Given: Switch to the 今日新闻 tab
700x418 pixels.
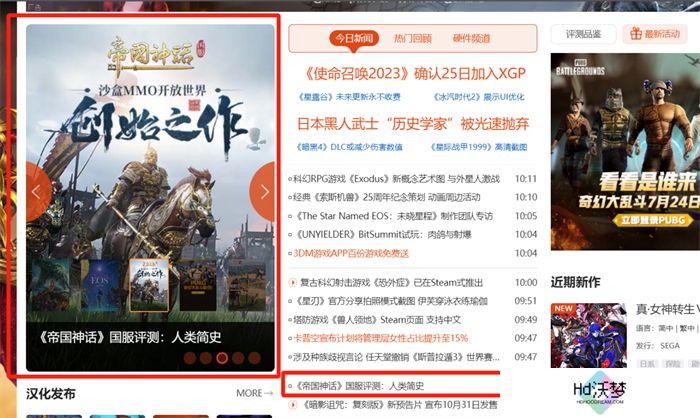Looking at the screenshot, I should coord(354,38).
